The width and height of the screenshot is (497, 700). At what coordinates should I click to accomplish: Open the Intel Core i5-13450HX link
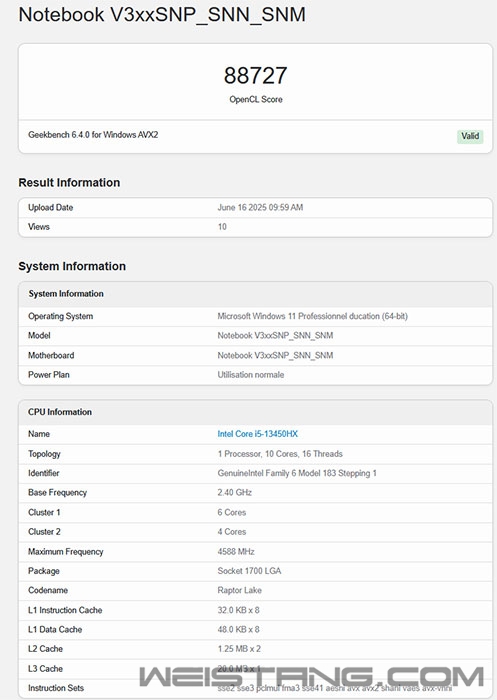pos(257,434)
